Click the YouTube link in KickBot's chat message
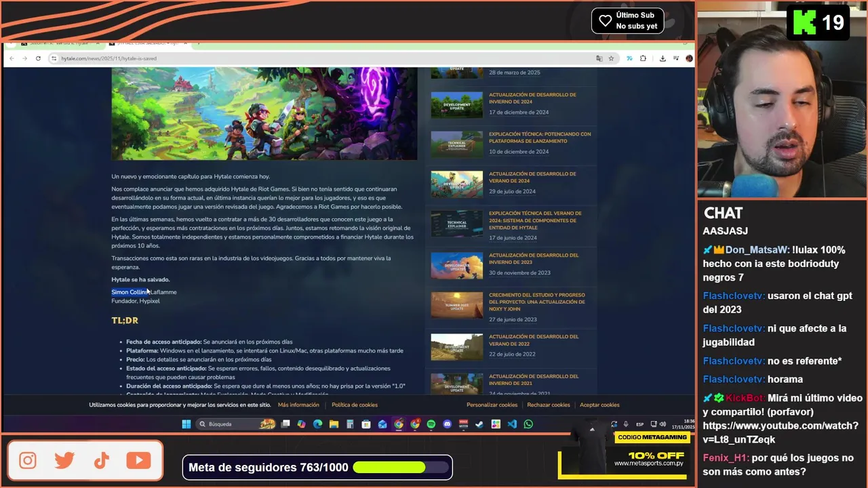 click(780, 432)
